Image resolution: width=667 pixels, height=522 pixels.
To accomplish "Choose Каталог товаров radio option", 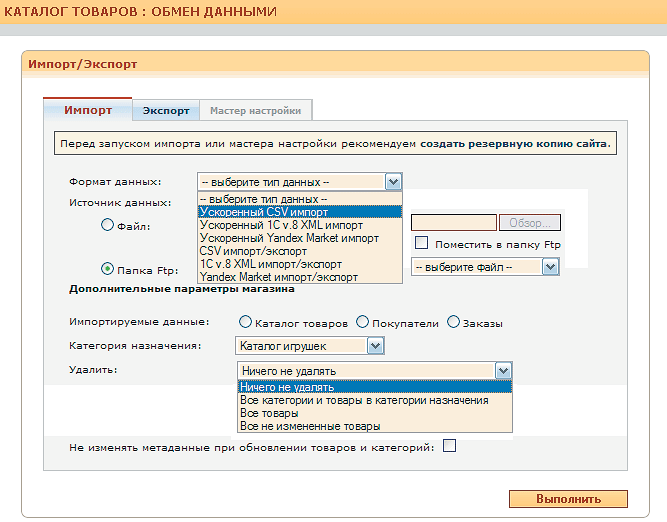I will (x=245, y=322).
